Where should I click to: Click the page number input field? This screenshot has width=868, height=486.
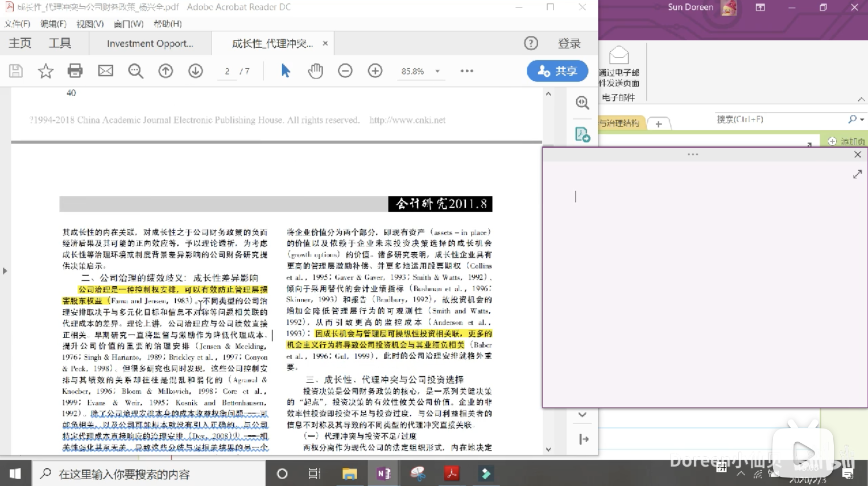tap(227, 71)
